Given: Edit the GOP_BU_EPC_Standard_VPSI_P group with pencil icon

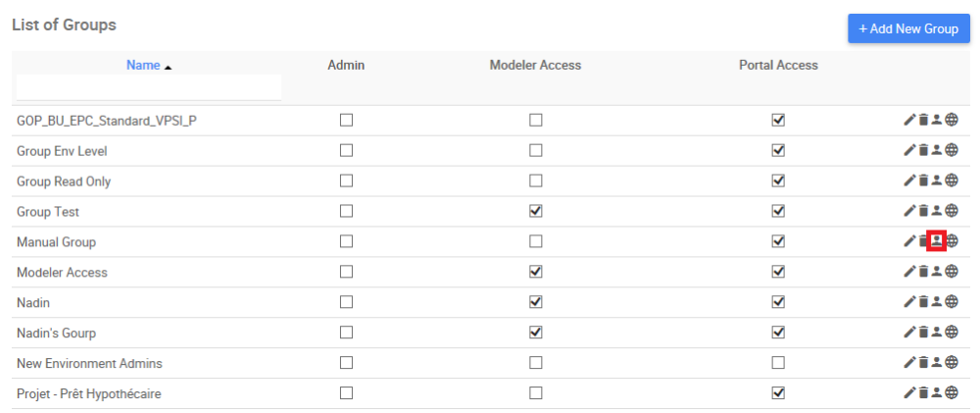Looking at the screenshot, I should 909,121.
